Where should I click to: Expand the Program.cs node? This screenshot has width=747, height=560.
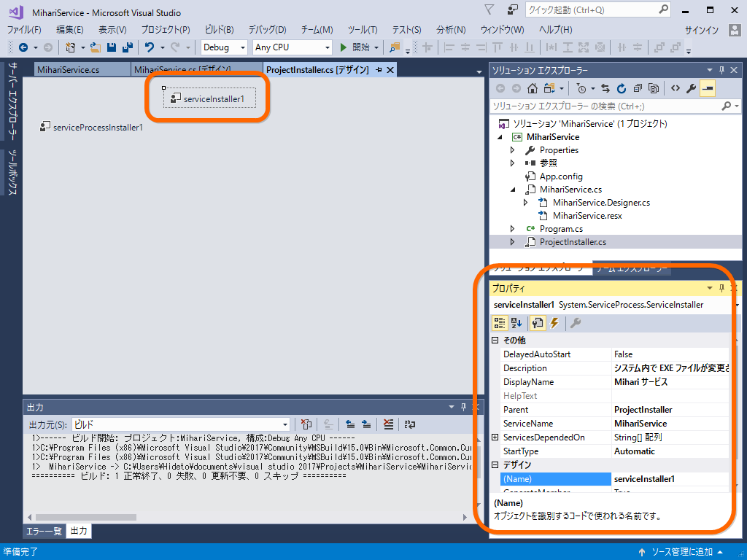513,229
